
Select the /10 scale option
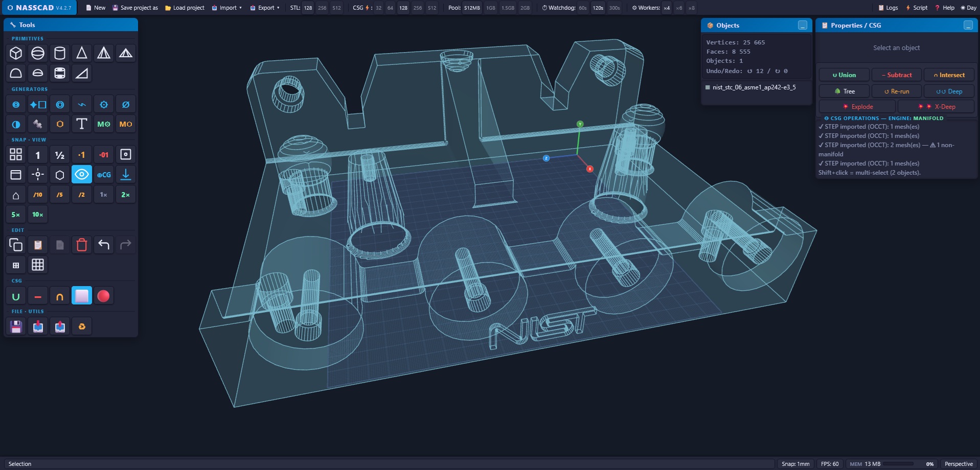click(x=38, y=195)
